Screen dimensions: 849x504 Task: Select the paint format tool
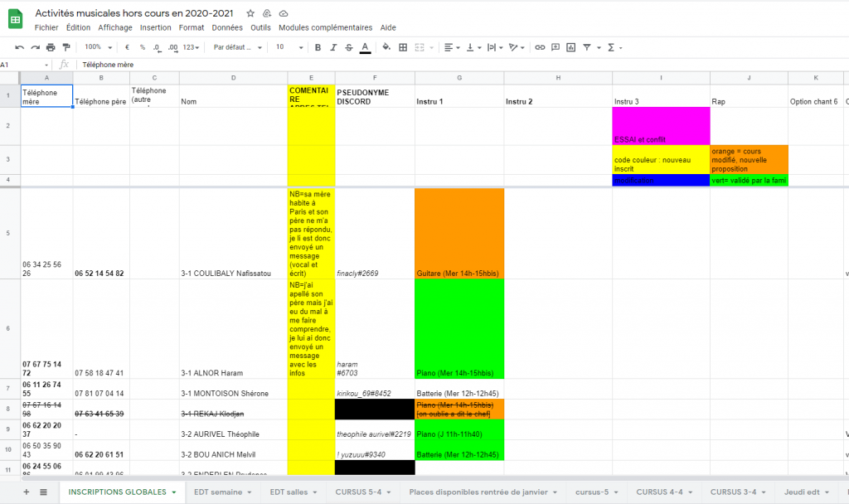[x=65, y=47]
